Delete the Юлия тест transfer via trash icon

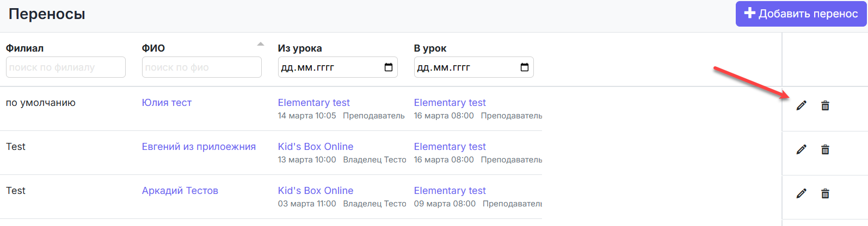click(x=825, y=105)
